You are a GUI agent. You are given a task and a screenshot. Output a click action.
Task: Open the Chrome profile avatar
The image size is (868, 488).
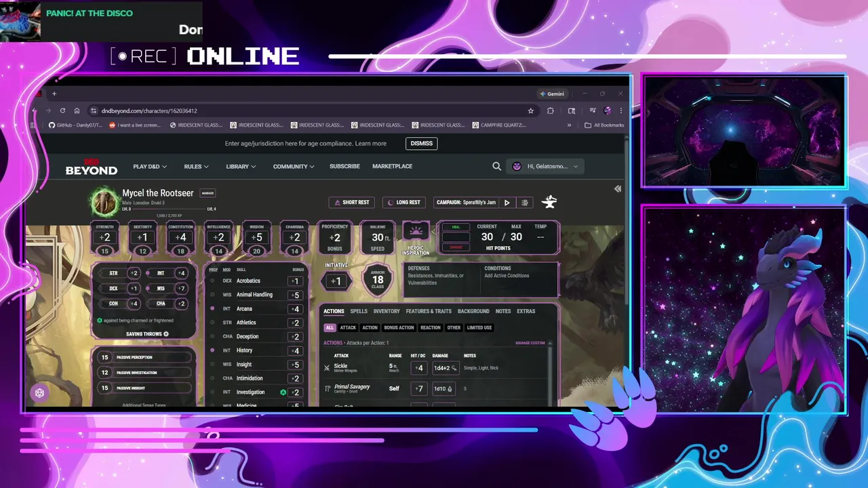click(x=607, y=110)
